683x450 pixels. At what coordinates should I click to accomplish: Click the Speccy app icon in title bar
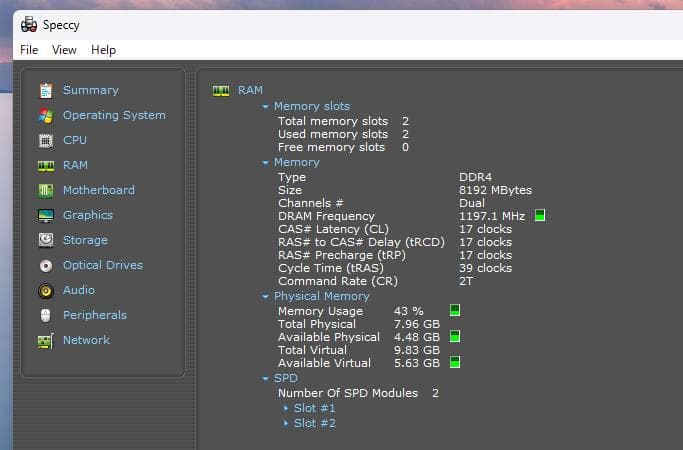click(29, 24)
